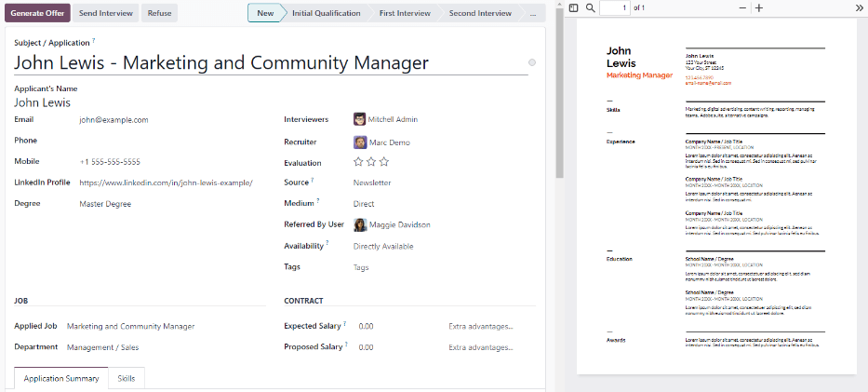The image size is (868, 392).
Task: Click Mitchell Admin's interviewer avatar
Action: pos(359,119)
